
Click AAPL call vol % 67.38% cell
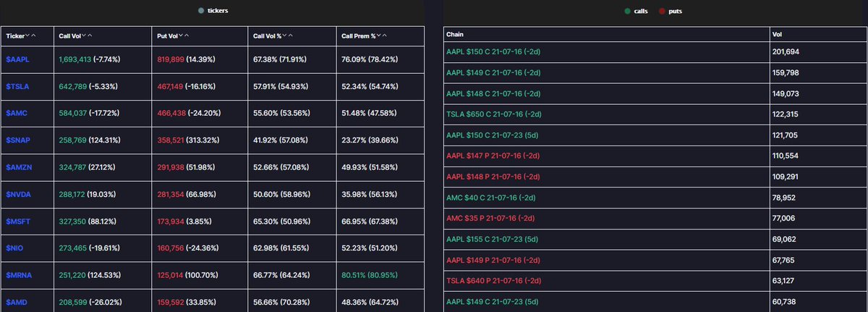292,59
